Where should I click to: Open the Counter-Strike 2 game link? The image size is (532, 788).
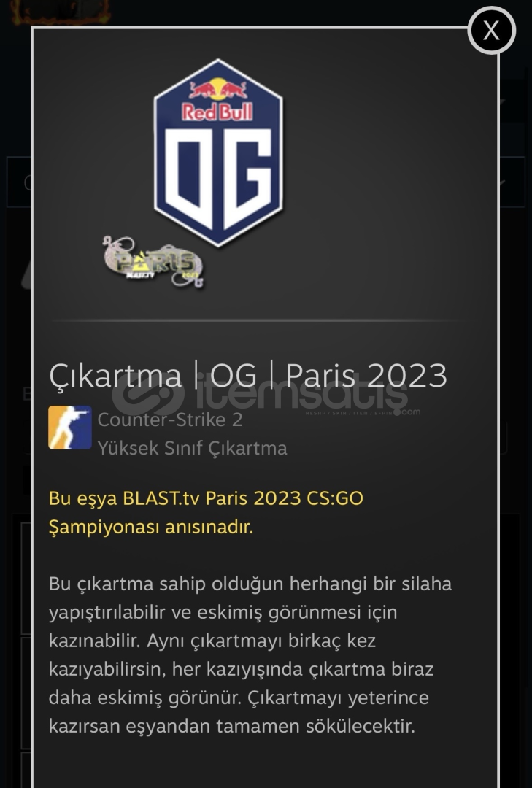pyautogui.click(x=170, y=420)
